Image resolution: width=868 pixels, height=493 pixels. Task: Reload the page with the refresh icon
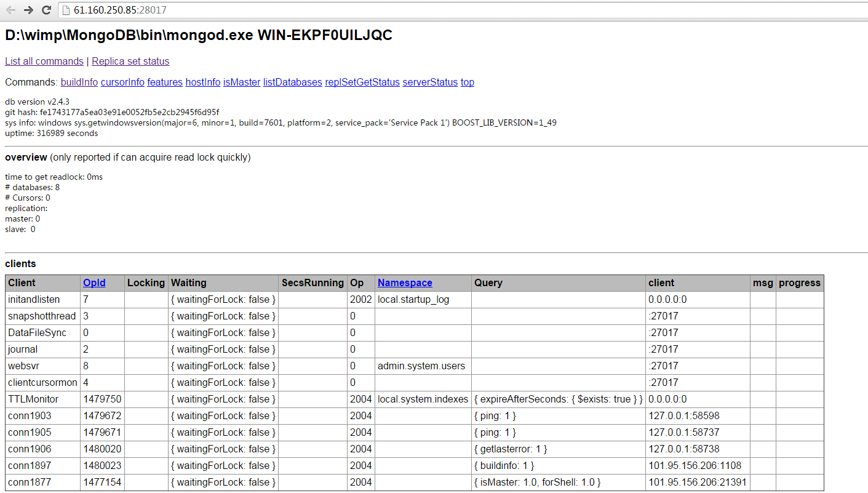coord(46,10)
